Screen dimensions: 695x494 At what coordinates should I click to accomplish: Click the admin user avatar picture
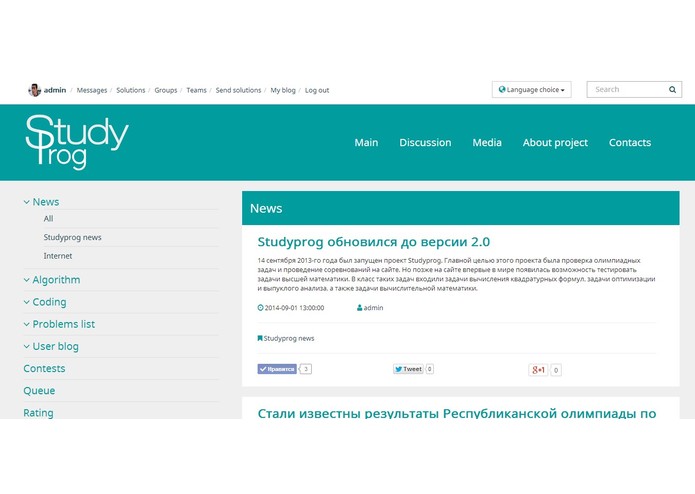[x=34, y=90]
